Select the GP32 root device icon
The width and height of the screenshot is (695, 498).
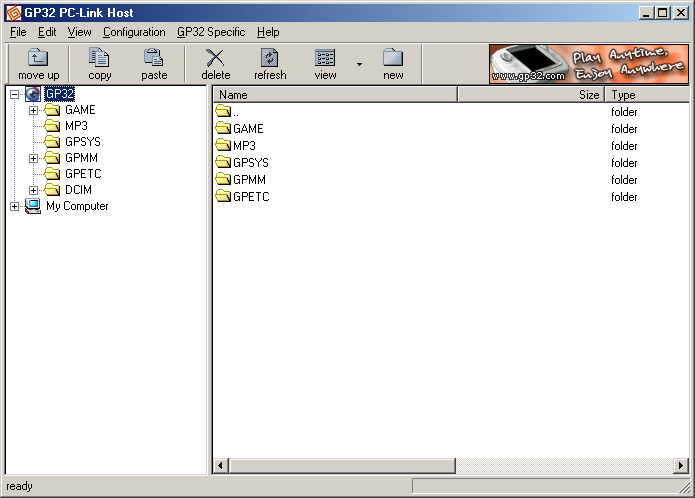[x=33, y=94]
